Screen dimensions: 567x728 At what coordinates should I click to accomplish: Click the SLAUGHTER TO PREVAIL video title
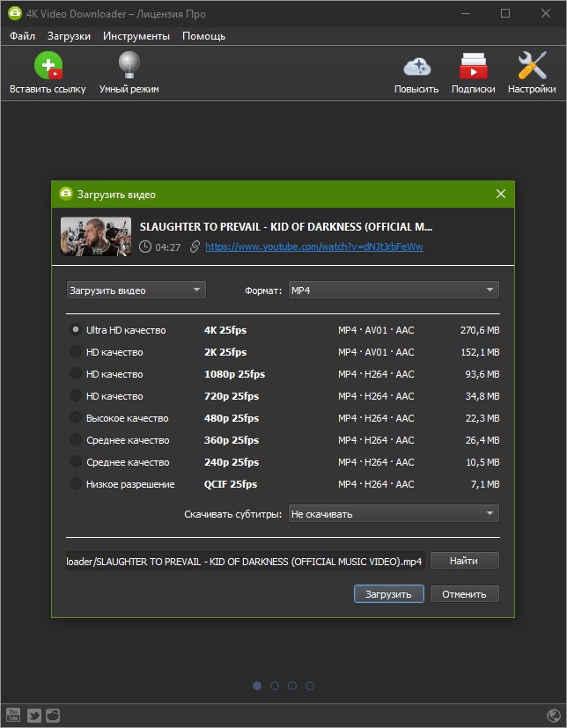tap(286, 226)
